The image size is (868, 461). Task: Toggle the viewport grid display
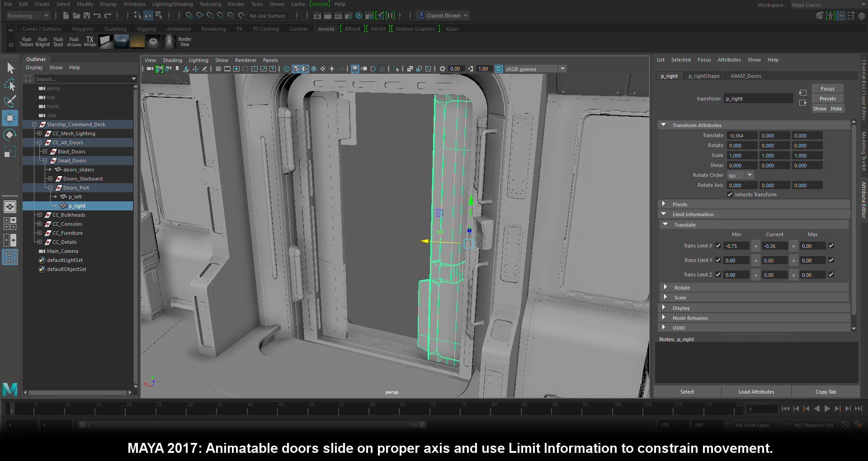pyautogui.click(x=218, y=69)
